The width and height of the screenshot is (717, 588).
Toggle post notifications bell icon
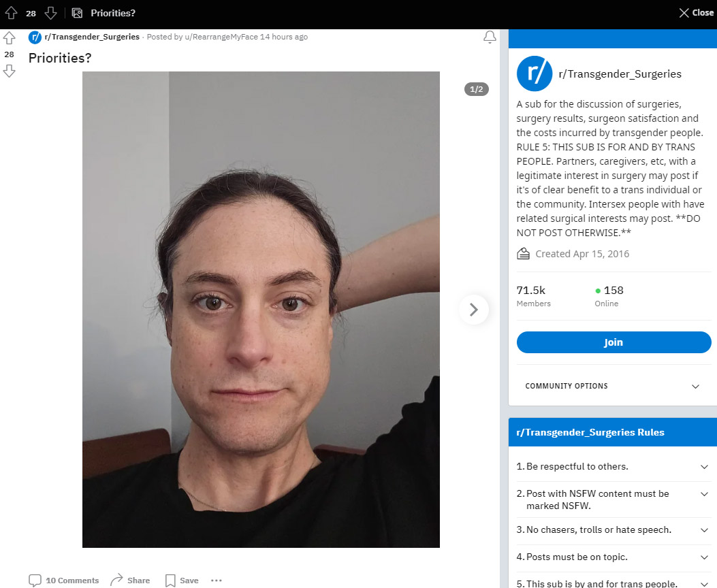click(490, 37)
